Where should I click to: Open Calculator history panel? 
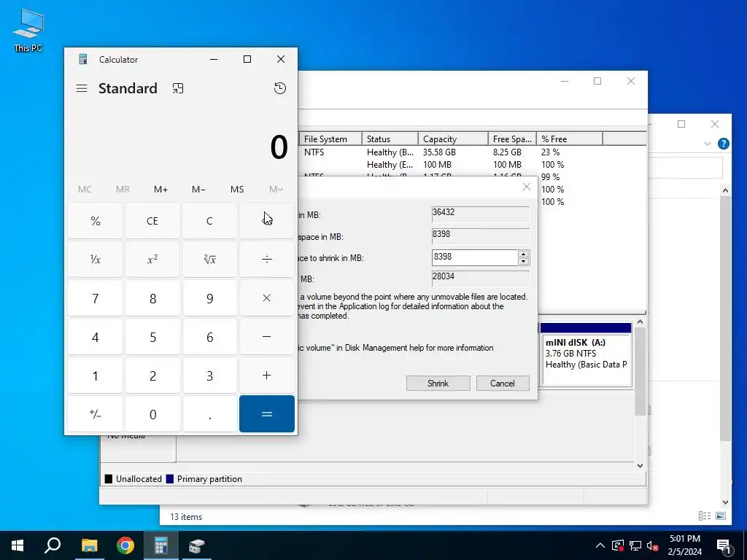point(280,88)
